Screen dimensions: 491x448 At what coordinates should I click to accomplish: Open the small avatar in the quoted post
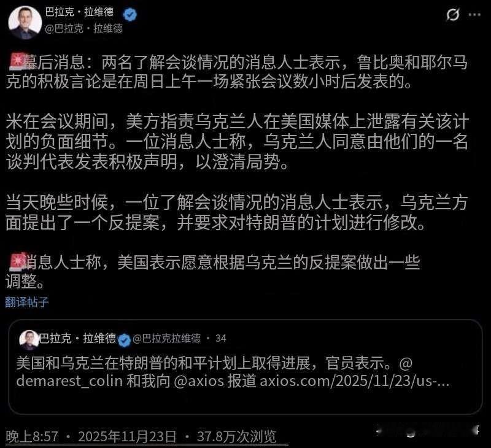point(29,339)
